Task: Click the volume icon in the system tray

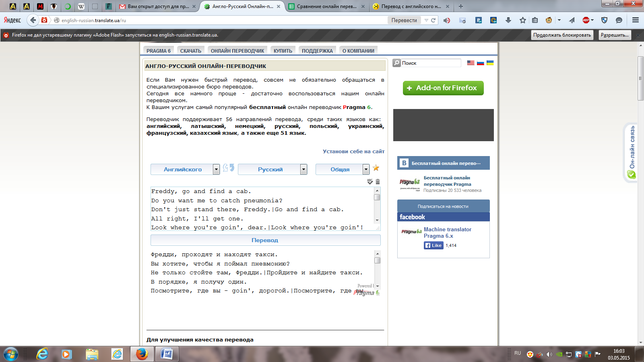Action: coord(549,354)
